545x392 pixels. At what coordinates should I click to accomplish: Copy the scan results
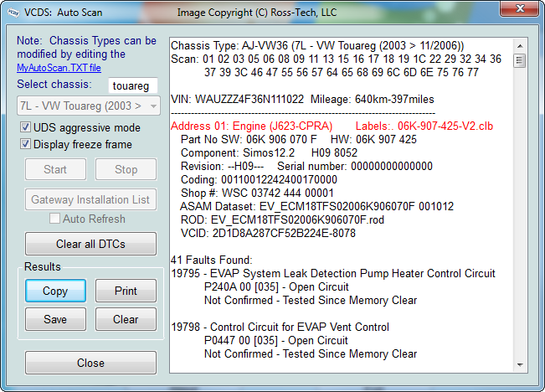(55, 291)
